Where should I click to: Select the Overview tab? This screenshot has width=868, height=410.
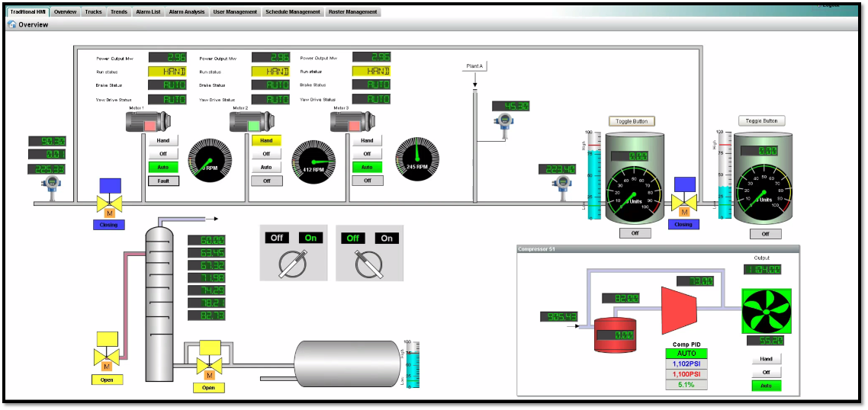[x=66, y=11]
